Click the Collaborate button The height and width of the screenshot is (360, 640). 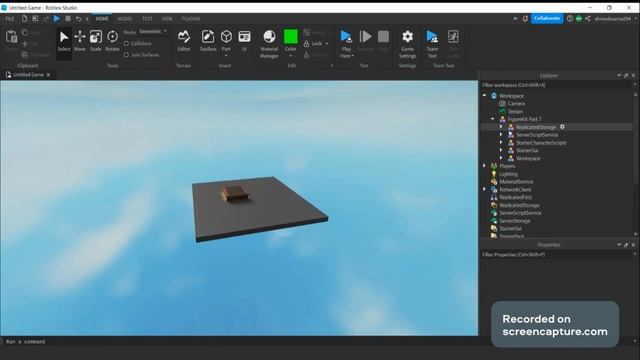click(x=547, y=18)
